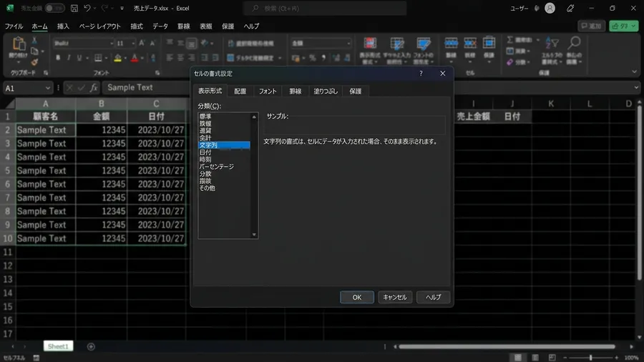This screenshot has width=644, height=362.
Task: Click the yellow Fill Color bucket icon
Action: (x=118, y=58)
